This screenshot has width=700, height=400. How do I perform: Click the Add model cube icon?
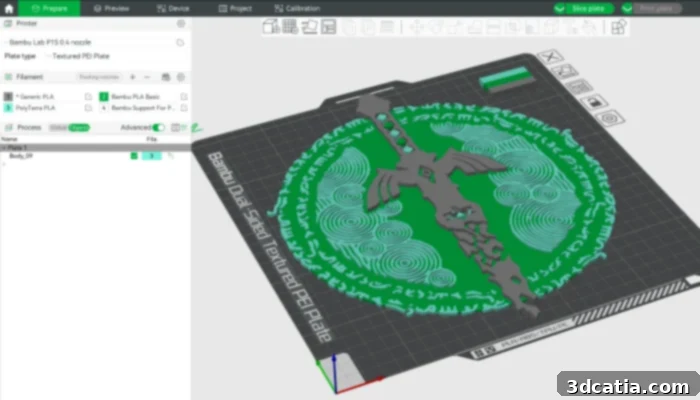tap(271, 27)
